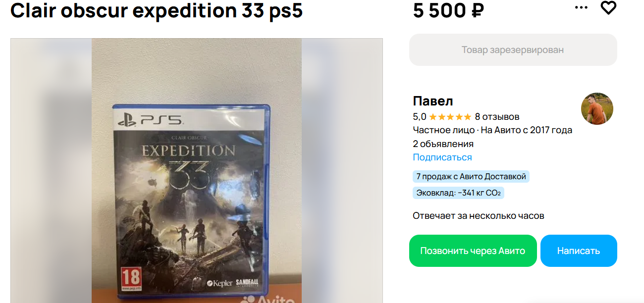Click the Товар зарезервирован status button
The image size is (644, 303).
pos(513,50)
